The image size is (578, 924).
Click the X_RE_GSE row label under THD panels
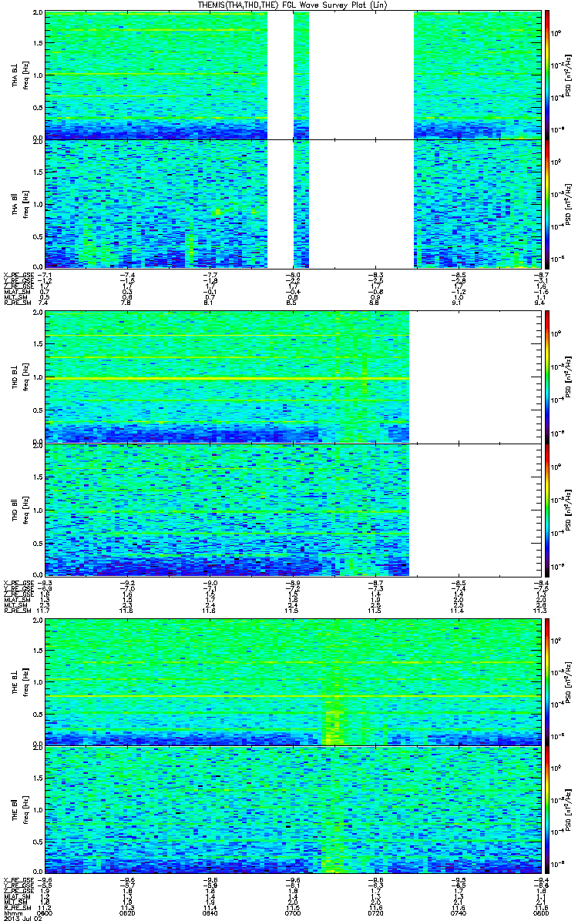click(x=17, y=583)
